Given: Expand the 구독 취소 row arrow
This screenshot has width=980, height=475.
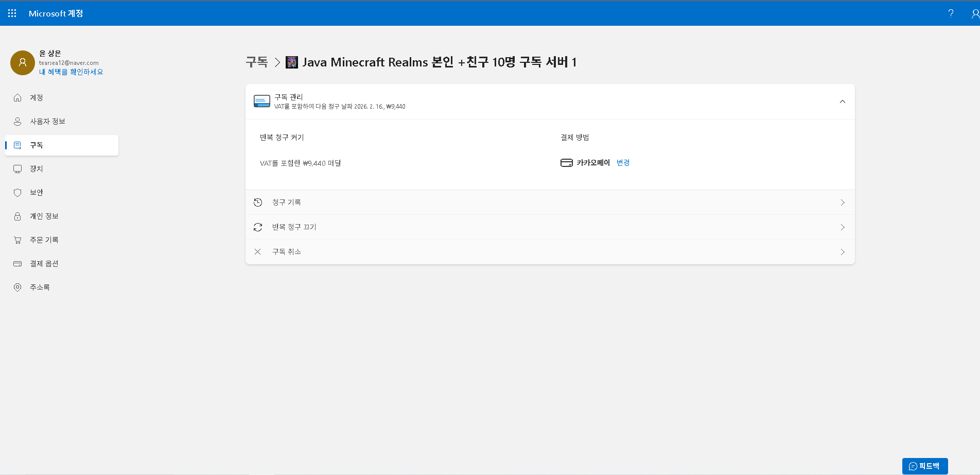Looking at the screenshot, I should [x=843, y=252].
